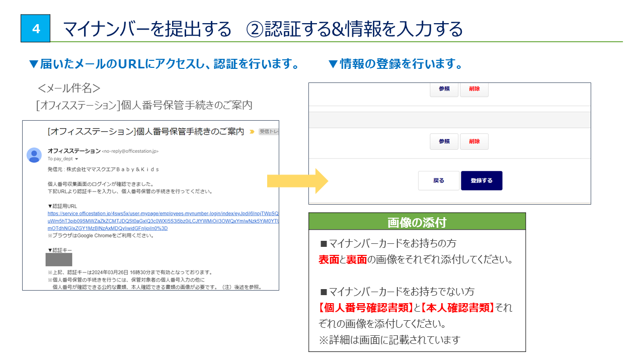Image resolution: width=644 pixels, height=362 pixels.
Task: Click the 戻る button
Action: (439, 181)
